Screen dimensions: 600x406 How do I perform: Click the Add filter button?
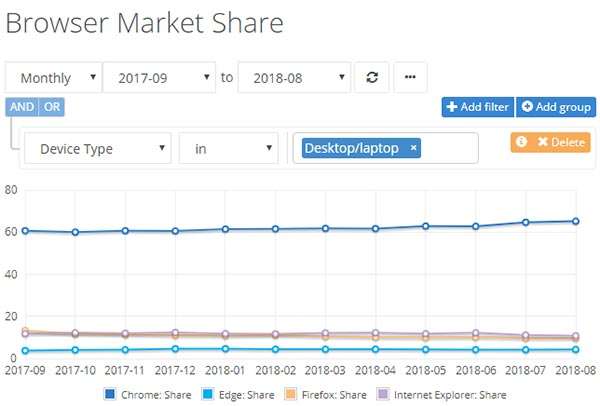475,107
